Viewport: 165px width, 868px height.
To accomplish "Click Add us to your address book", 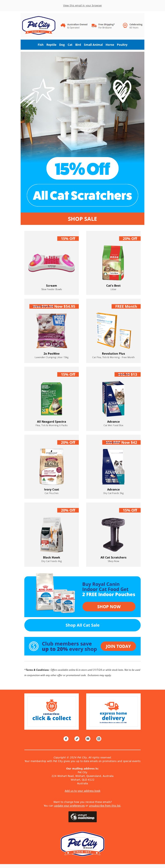I will [x=82, y=791].
